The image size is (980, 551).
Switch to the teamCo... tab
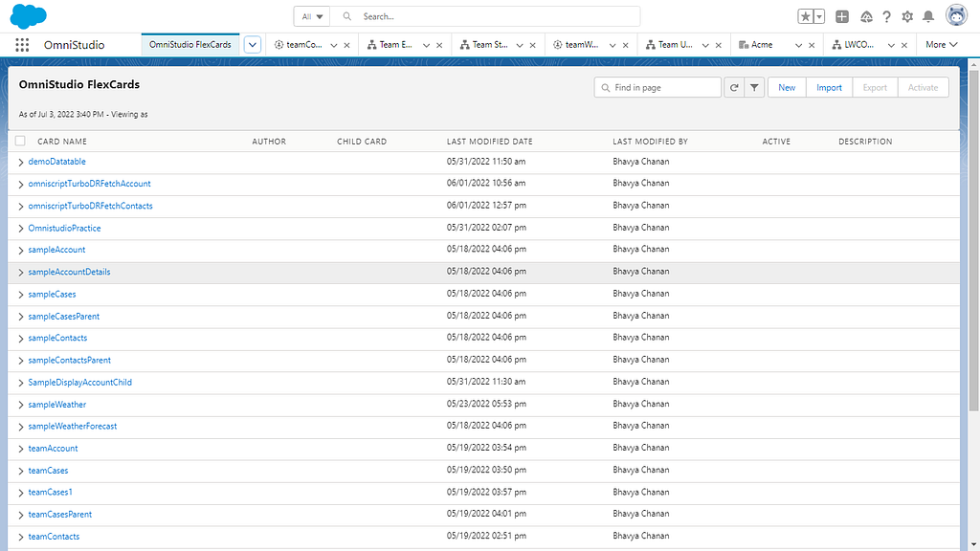[304, 44]
